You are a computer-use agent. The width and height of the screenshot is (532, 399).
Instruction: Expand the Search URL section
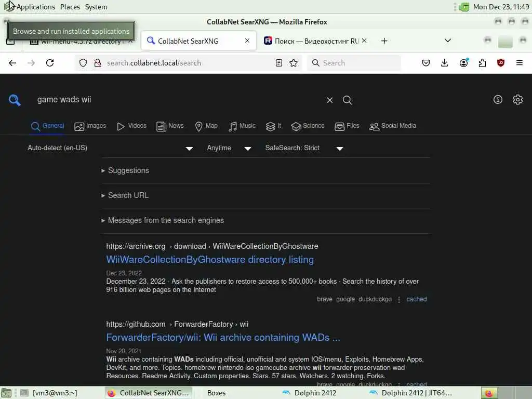(x=125, y=195)
